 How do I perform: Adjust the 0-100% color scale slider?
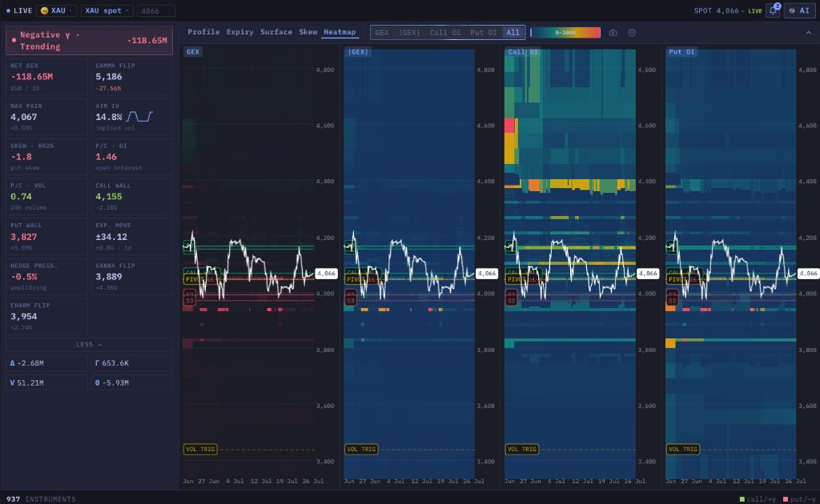(x=565, y=32)
